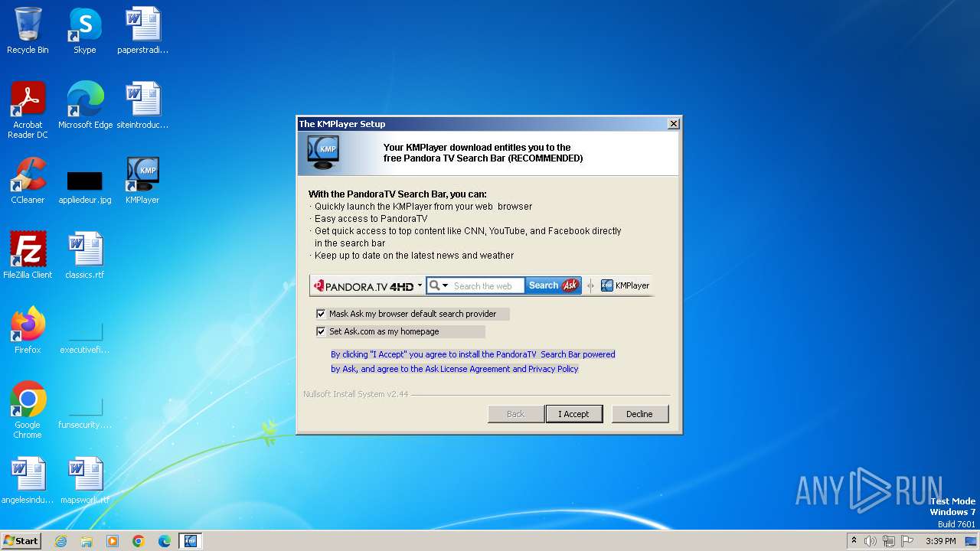The image size is (980, 551).
Task: Launch Google Chrome desktop shortcut
Action: click(x=28, y=409)
